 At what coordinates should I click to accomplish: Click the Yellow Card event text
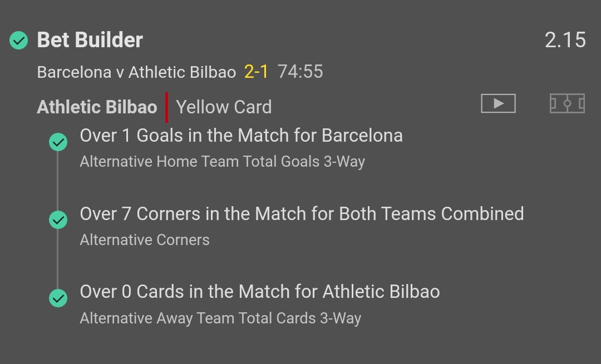click(x=224, y=107)
